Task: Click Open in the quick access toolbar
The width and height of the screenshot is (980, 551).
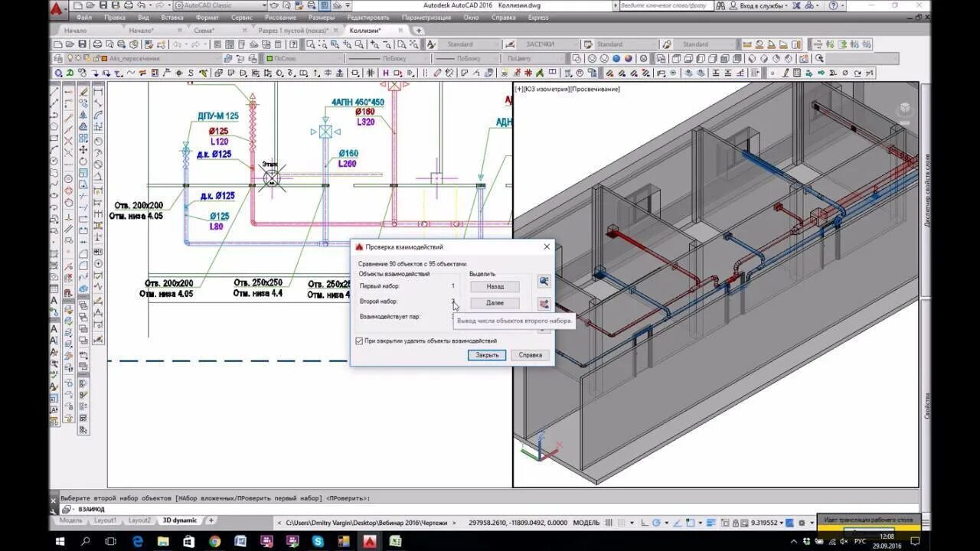Action: click(90, 5)
